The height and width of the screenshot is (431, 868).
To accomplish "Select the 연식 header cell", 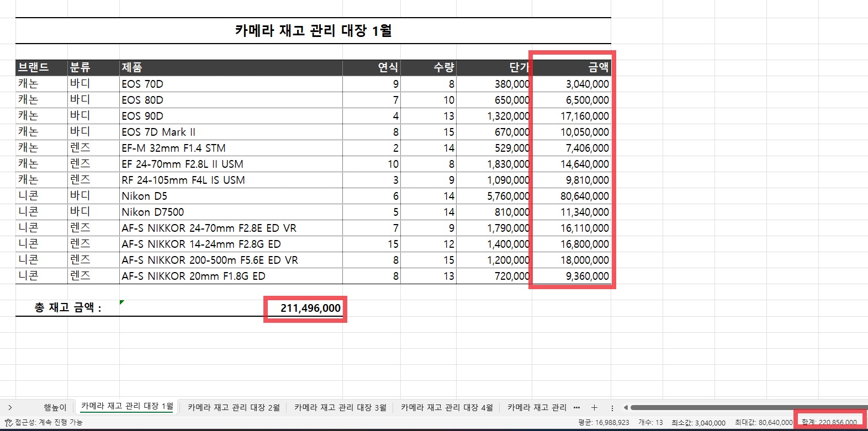I will click(372, 67).
